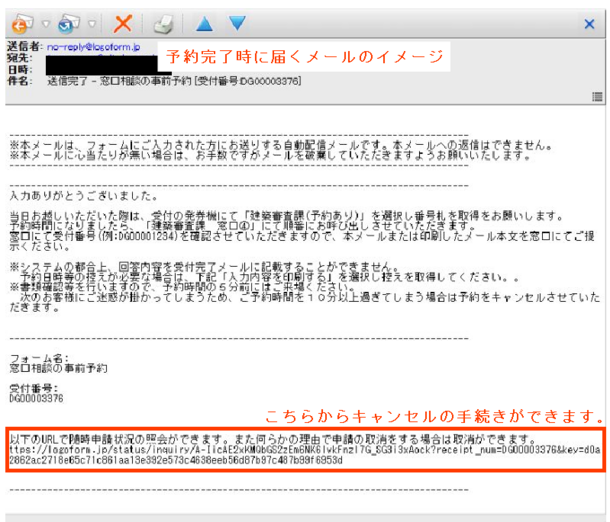The width and height of the screenshot is (610, 522).
Task: Click the forward mail icon
Action: (x=69, y=24)
